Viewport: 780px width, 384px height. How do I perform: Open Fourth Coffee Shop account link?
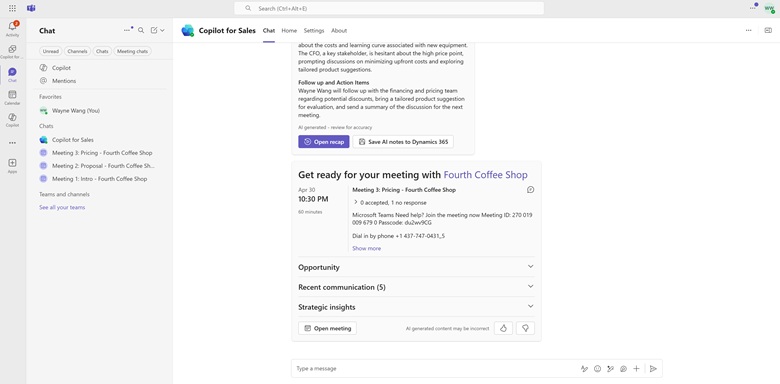pyautogui.click(x=486, y=175)
